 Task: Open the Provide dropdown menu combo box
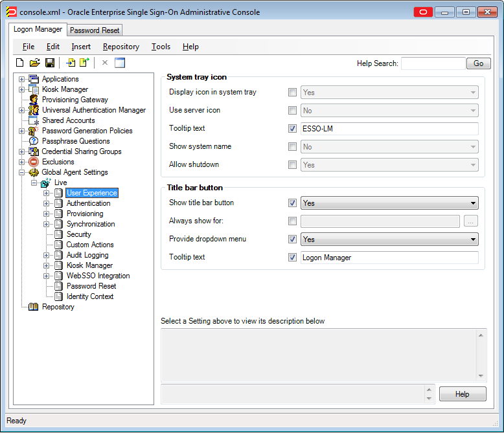tap(389, 239)
